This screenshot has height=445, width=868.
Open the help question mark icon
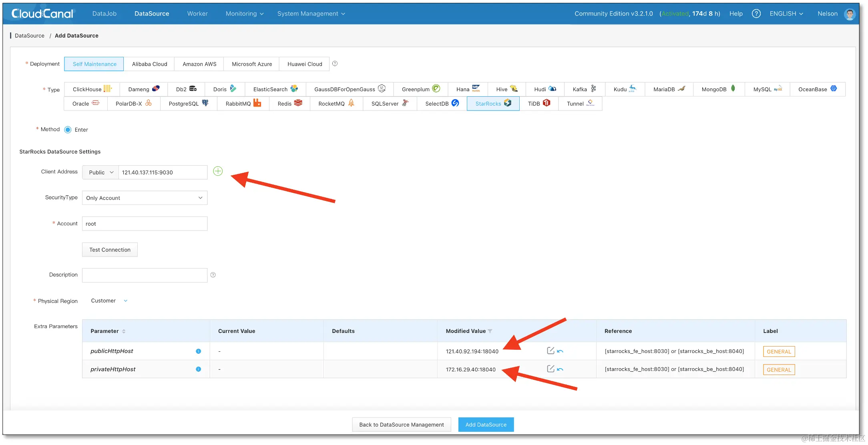pyautogui.click(x=756, y=14)
